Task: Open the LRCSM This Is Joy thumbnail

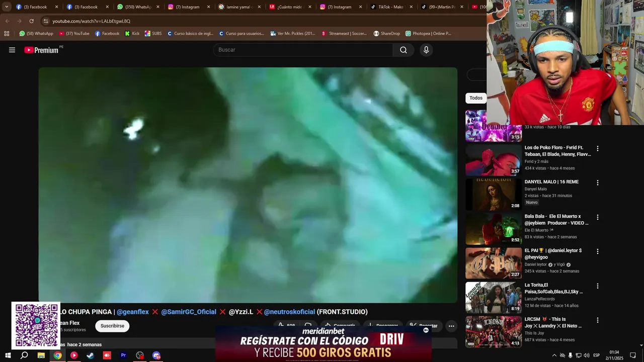Action: point(494,332)
